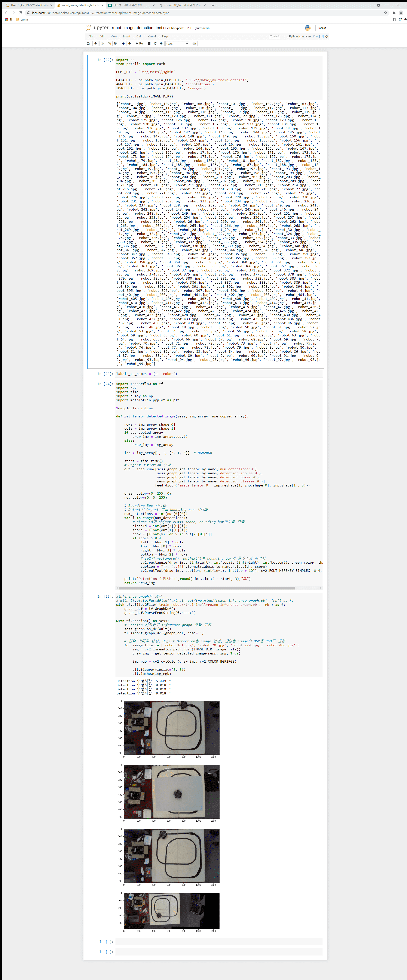Cut selected cells with the scissors icon
This screenshot has width=407, height=980.
click(x=103, y=44)
